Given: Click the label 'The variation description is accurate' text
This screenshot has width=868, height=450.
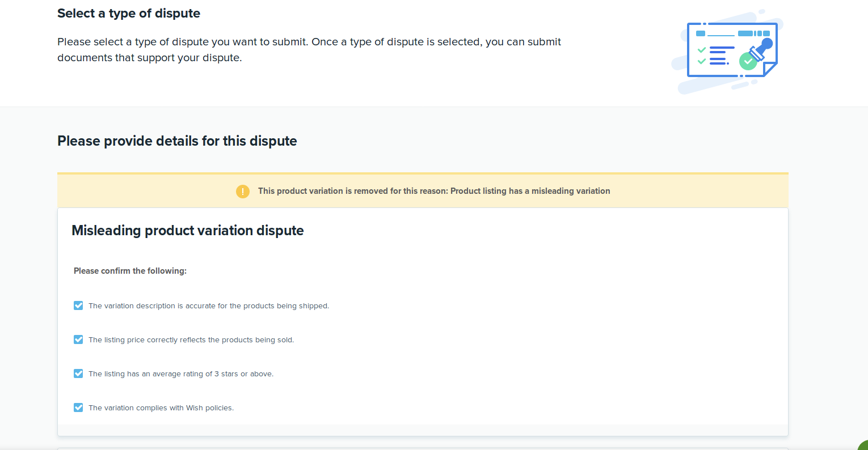Looking at the screenshot, I should (208, 306).
